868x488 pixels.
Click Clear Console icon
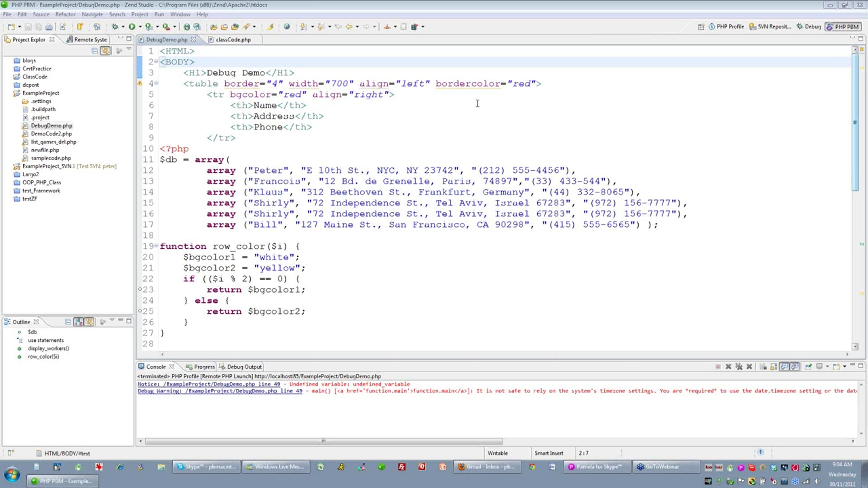point(763,367)
